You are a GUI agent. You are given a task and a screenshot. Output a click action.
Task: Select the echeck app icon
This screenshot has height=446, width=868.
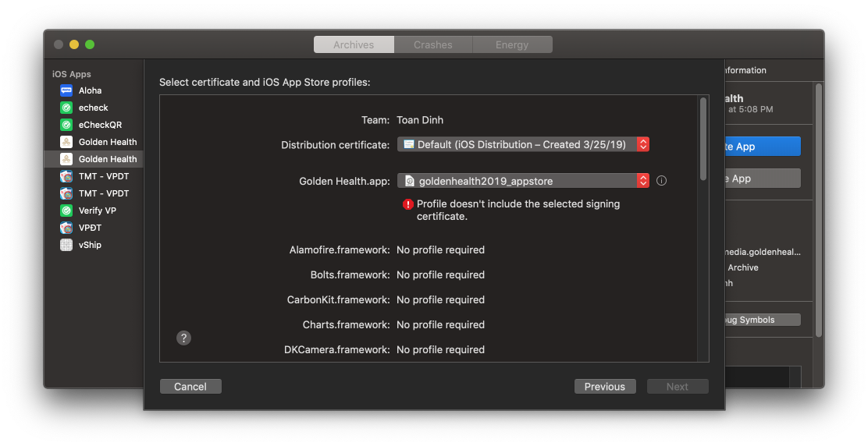pyautogui.click(x=66, y=108)
